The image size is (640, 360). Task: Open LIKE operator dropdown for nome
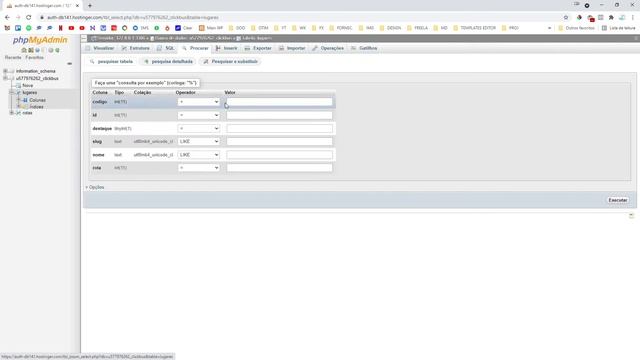pyautogui.click(x=199, y=155)
